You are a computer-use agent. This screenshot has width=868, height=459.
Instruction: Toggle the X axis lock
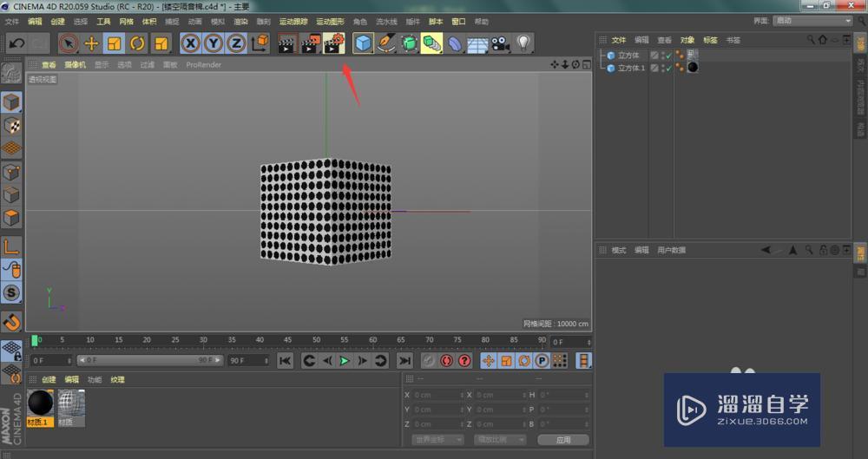coord(190,43)
